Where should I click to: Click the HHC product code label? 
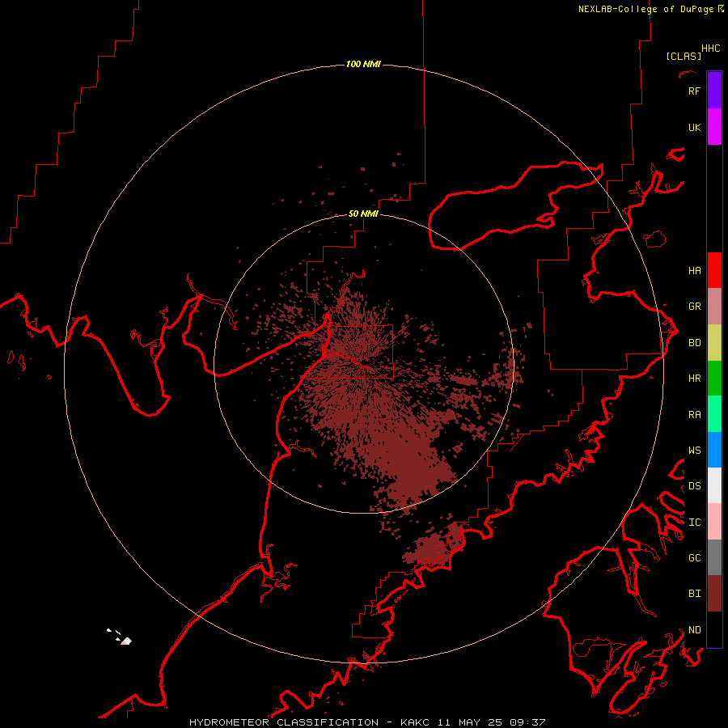(x=710, y=49)
